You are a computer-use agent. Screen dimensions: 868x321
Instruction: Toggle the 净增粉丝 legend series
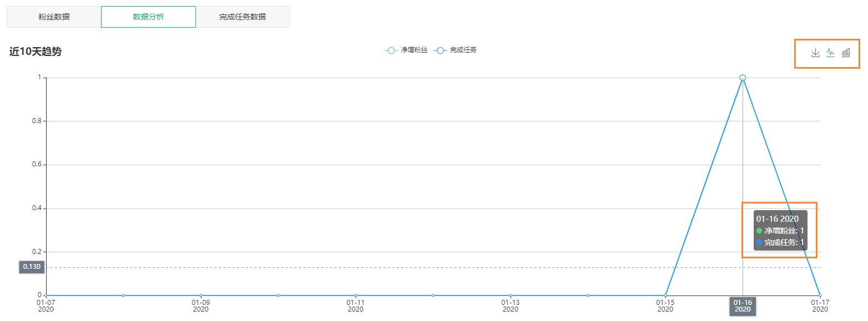pyautogui.click(x=406, y=50)
